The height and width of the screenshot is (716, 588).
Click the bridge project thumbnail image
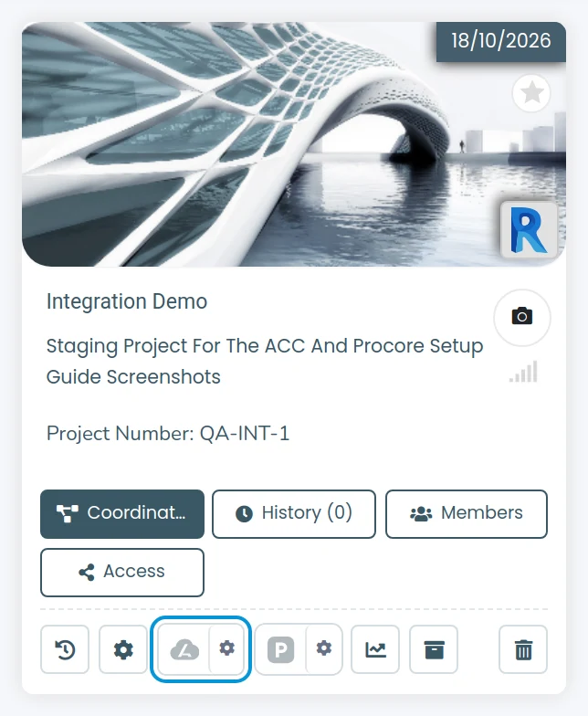(294, 144)
